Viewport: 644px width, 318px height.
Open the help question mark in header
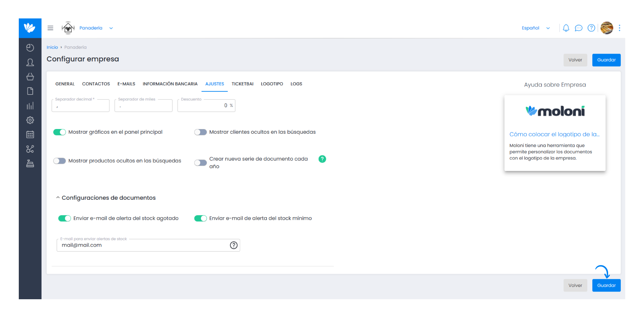click(591, 28)
